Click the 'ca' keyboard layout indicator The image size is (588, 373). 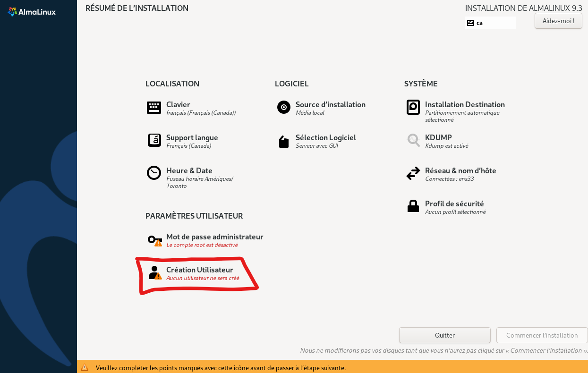point(490,23)
